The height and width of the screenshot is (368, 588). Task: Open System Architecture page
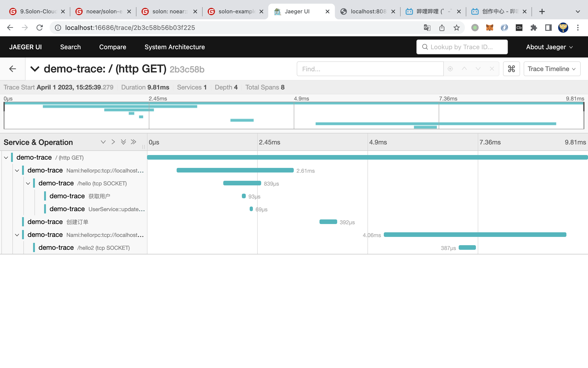pos(175,47)
